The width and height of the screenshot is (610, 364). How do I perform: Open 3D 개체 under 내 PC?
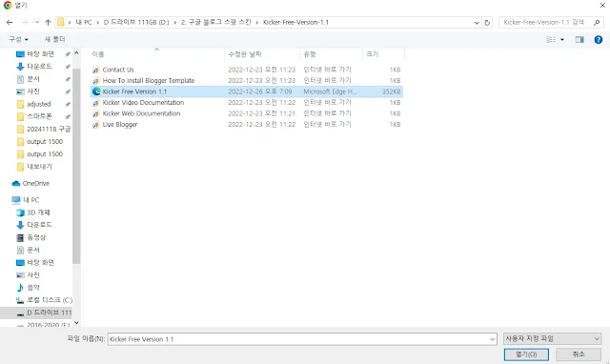(38, 212)
